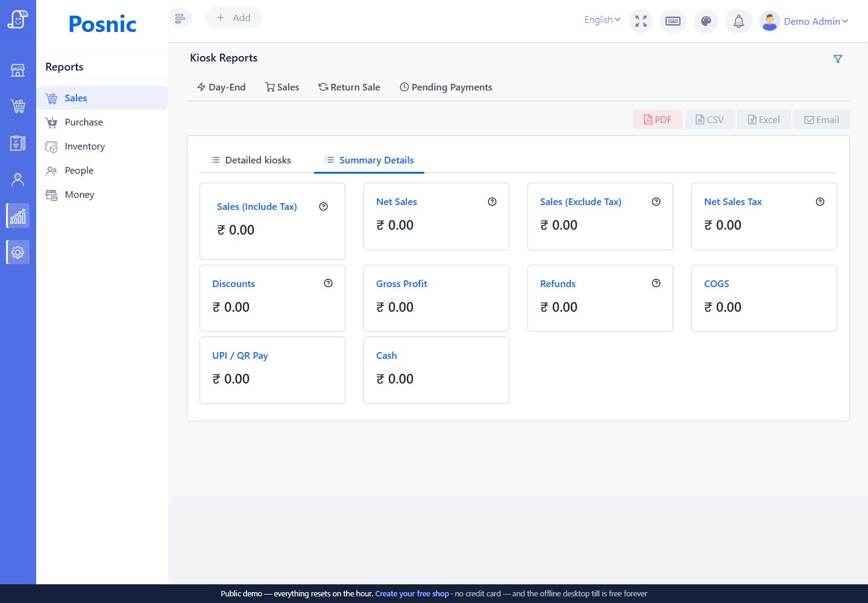Show help for Sales (Include Tax)
868x603 pixels.
click(x=323, y=206)
